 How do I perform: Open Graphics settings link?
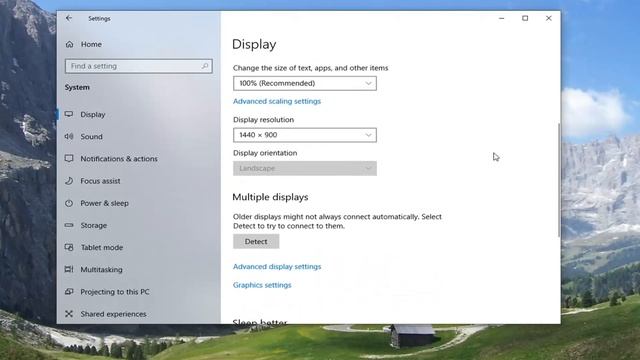[262, 285]
